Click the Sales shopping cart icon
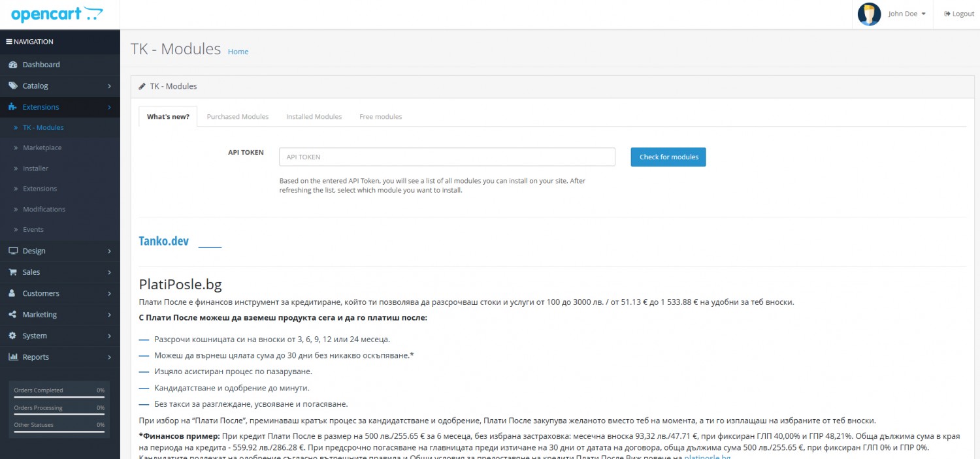The width and height of the screenshot is (980, 459). pyautogui.click(x=12, y=272)
